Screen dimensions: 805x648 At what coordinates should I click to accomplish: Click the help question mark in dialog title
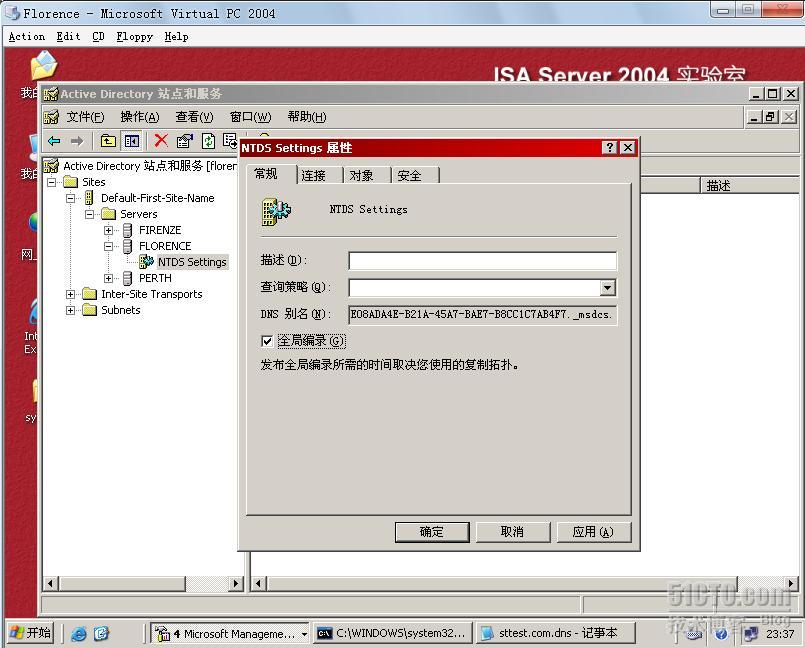(609, 147)
